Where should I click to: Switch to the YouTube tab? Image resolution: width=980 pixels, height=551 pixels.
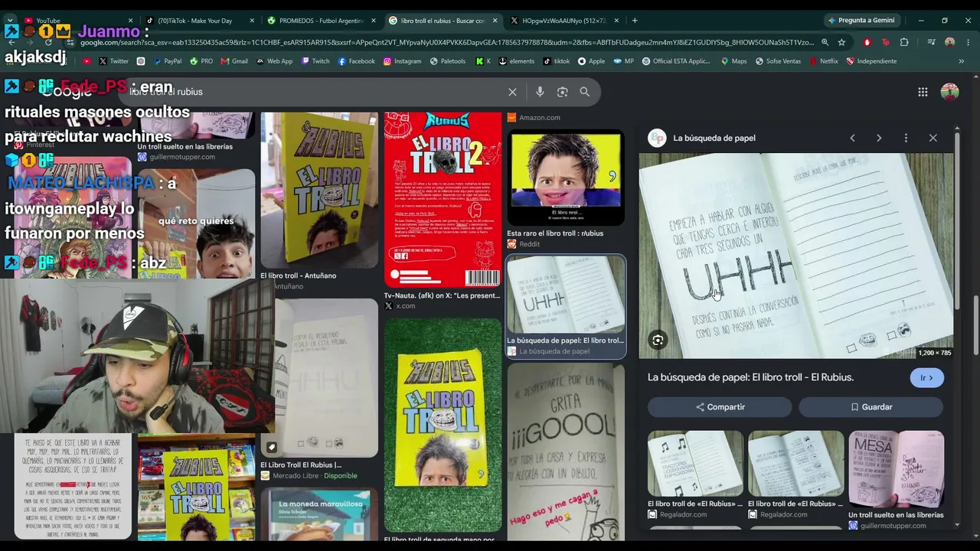click(78, 21)
